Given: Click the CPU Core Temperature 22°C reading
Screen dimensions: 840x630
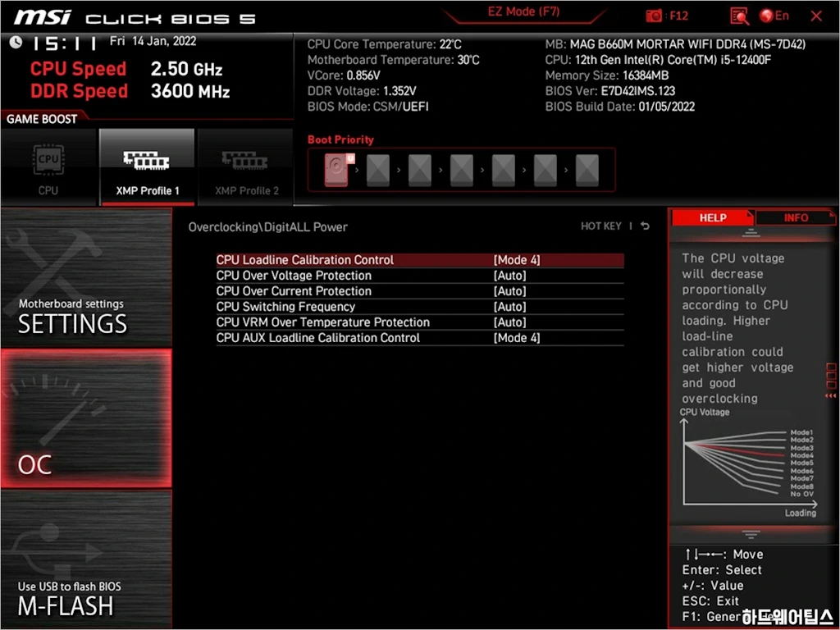Looking at the screenshot, I should pyautogui.click(x=384, y=44).
